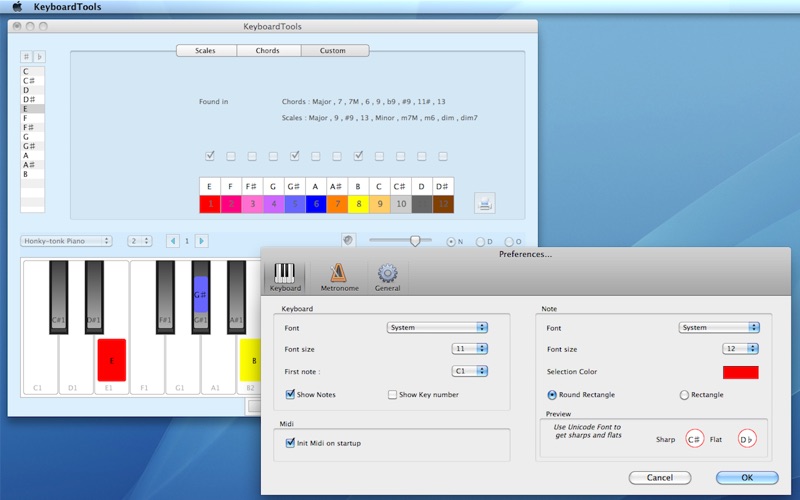Select note G in the root note list
This screenshot has height=500, width=800.
32,137
